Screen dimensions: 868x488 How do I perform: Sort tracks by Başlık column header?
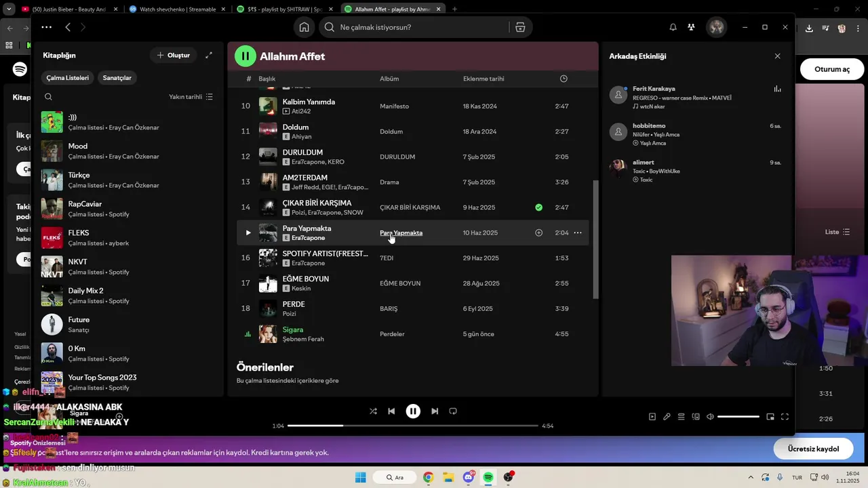click(267, 79)
